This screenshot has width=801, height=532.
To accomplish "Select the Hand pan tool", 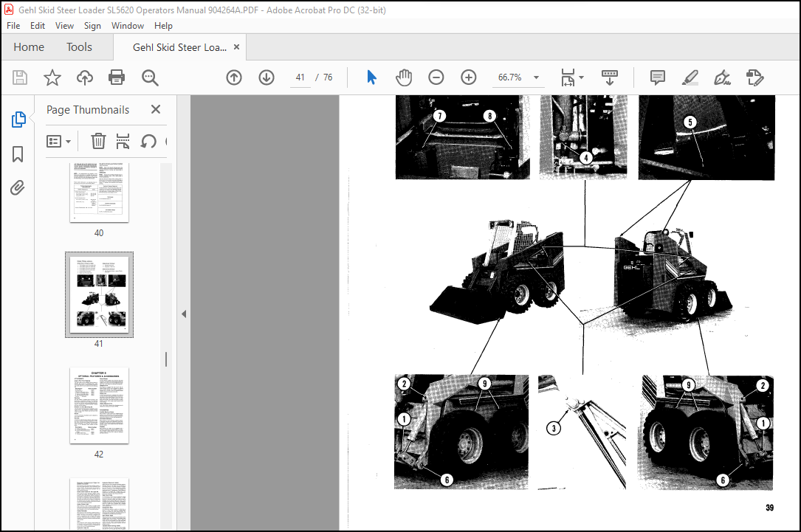I will [404, 77].
